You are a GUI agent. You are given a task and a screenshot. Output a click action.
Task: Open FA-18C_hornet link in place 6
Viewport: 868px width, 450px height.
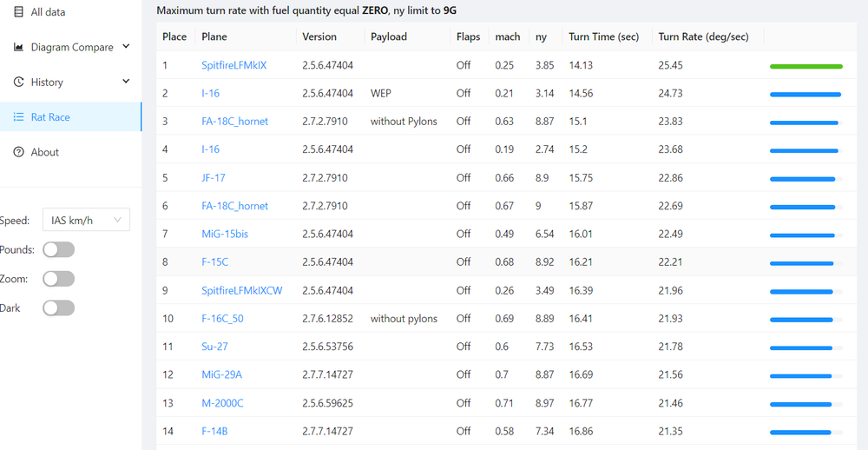point(234,206)
